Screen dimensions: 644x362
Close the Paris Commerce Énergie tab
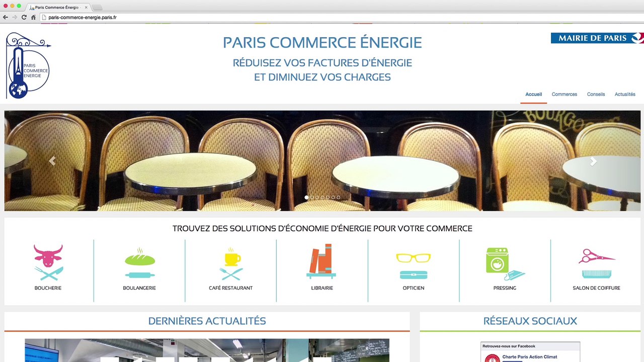pyautogui.click(x=86, y=8)
